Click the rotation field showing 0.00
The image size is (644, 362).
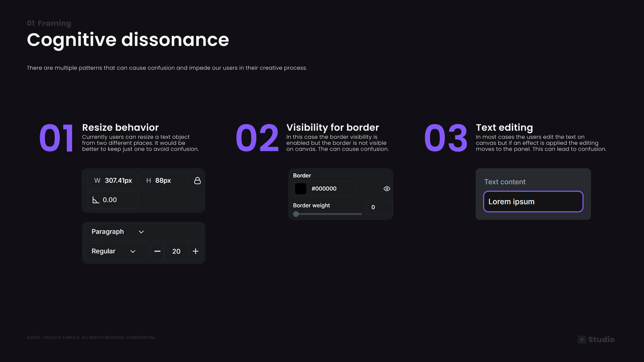tap(113, 200)
